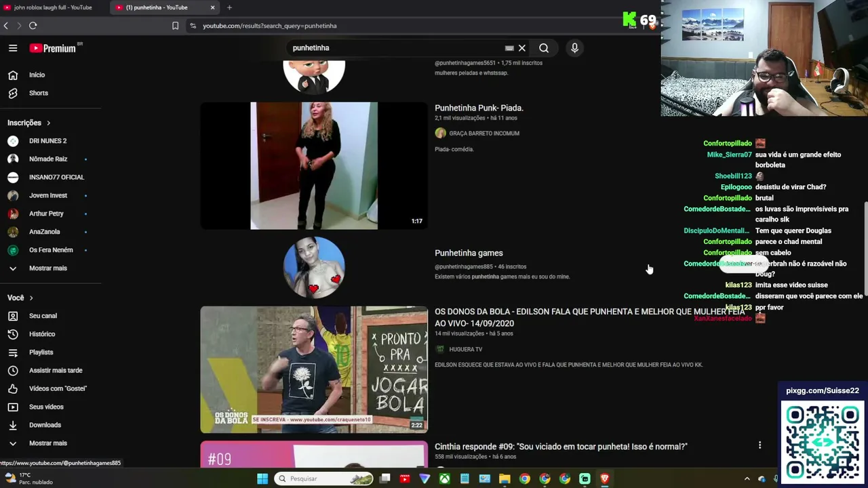This screenshot has width=868, height=488.
Task: Open the on-screen keyboard icon in search box
Action: (509, 48)
